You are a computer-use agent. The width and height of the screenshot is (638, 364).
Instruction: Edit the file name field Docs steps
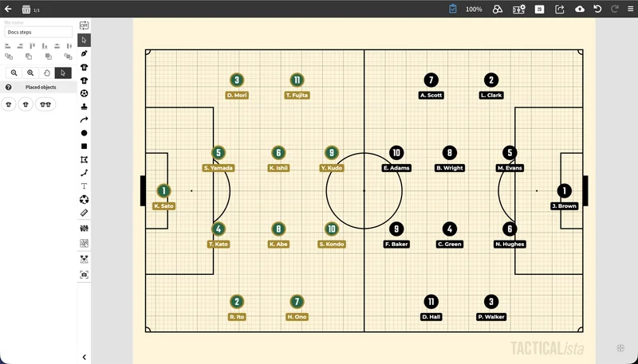[x=38, y=32]
